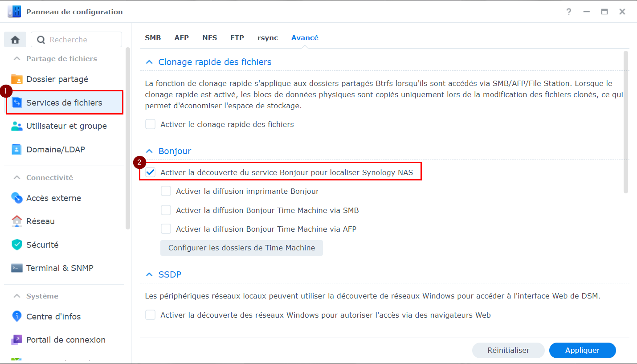Viewport: 637px width, 364px height.
Task: Collapse the Clonage rapide des fichiers section
Action: click(x=149, y=62)
